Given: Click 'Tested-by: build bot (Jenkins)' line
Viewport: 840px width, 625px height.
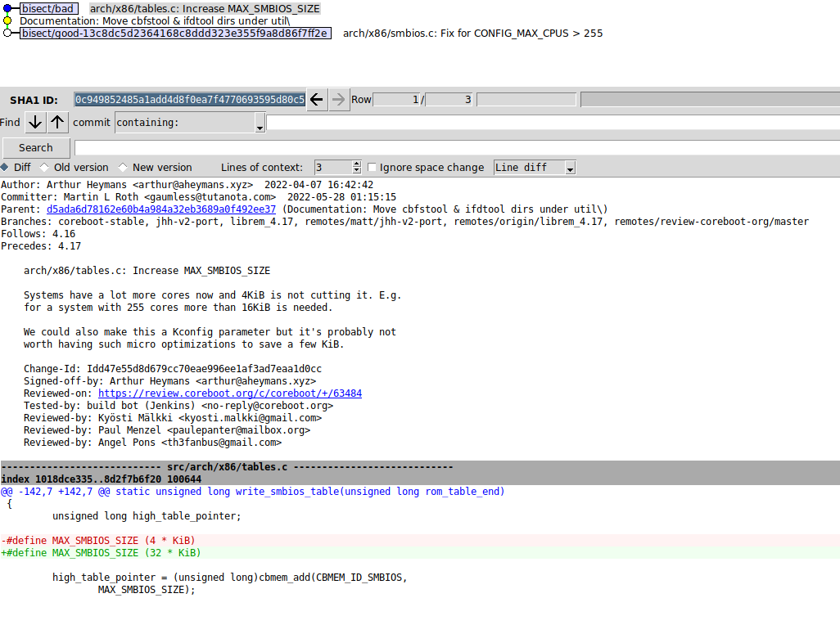Looking at the screenshot, I should (178, 406).
